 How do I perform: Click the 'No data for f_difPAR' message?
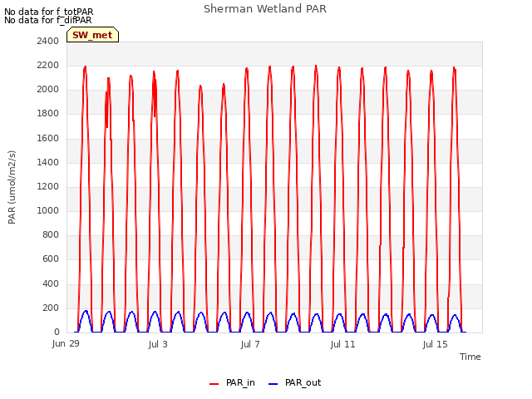pyautogui.click(x=48, y=20)
